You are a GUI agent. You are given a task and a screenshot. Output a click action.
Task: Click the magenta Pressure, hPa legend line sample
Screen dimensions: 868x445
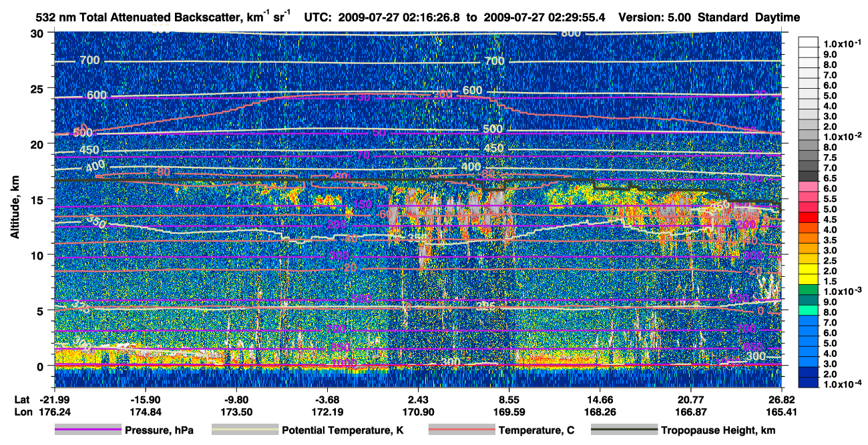point(87,430)
